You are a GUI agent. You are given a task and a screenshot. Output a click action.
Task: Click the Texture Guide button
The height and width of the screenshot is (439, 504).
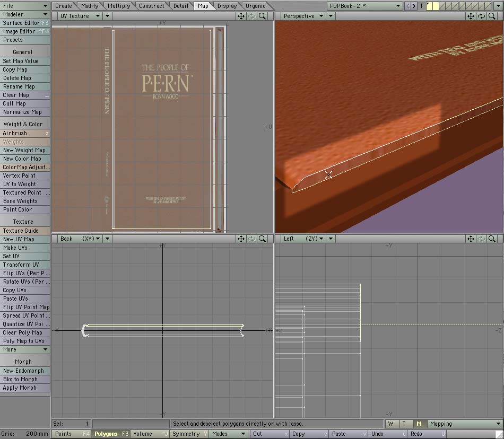coord(25,231)
